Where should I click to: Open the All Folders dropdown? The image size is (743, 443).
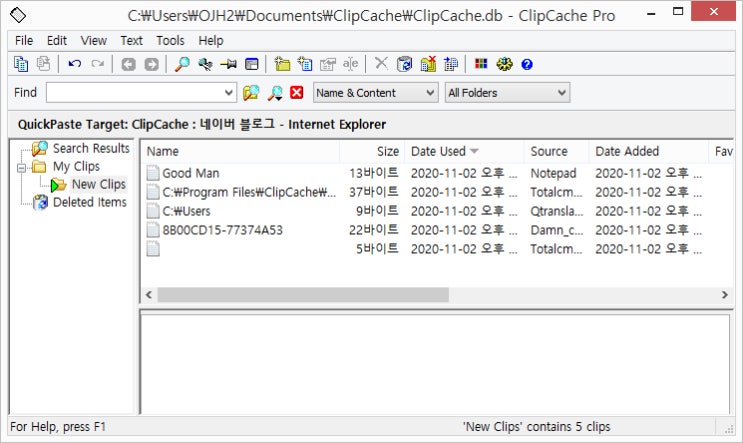[x=507, y=92]
